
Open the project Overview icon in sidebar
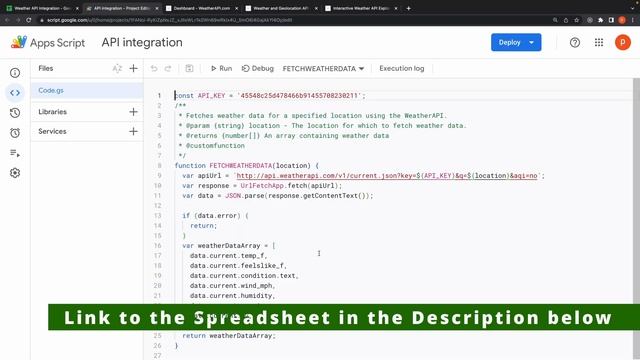click(x=15, y=73)
